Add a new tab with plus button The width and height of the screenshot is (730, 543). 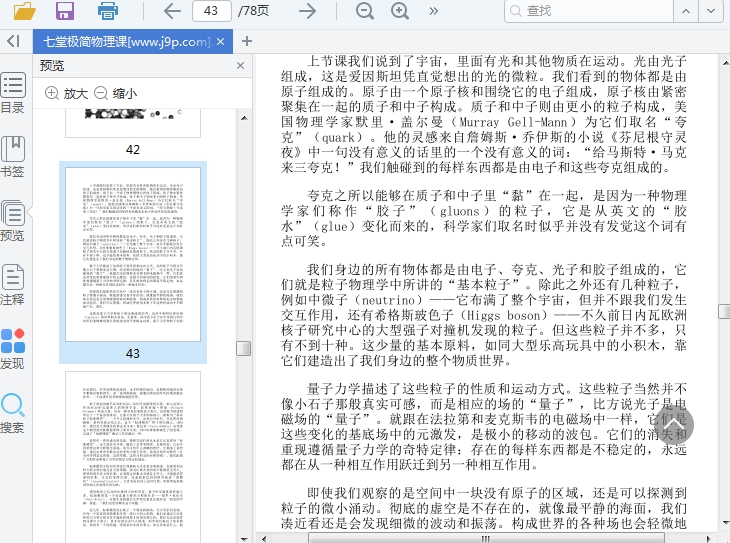[x=247, y=41]
